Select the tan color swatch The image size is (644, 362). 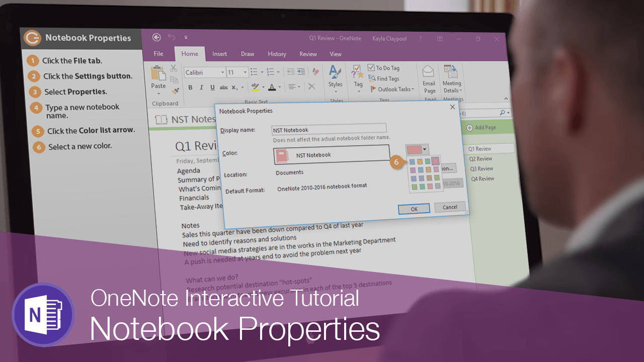(x=429, y=178)
